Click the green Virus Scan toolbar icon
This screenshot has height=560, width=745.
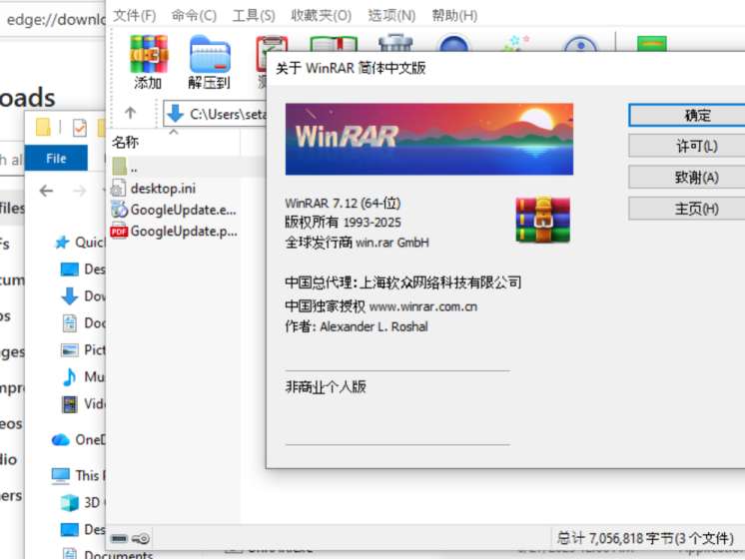point(652,50)
